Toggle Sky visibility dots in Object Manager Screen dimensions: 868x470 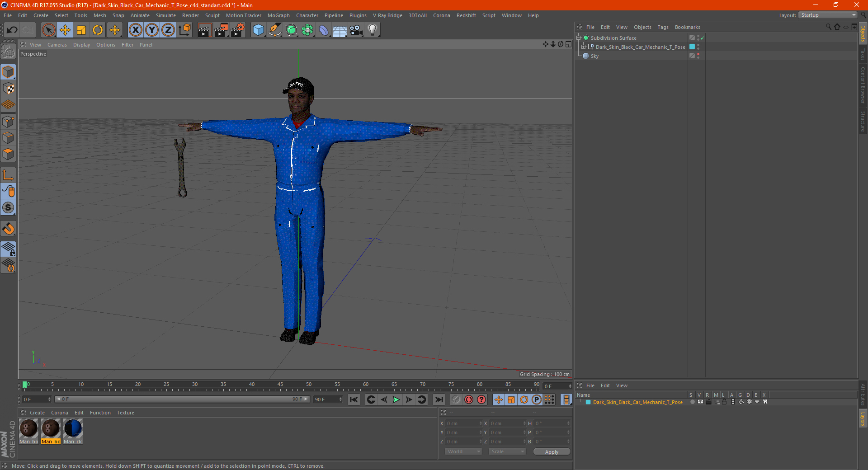[698, 56]
